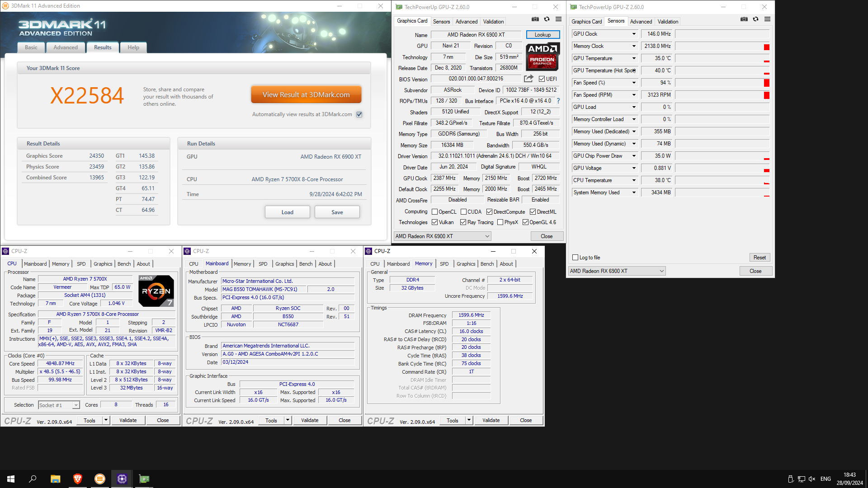This screenshot has width=868, height=488.
Task: Toggle the DirectML checkbox
Action: (x=533, y=212)
